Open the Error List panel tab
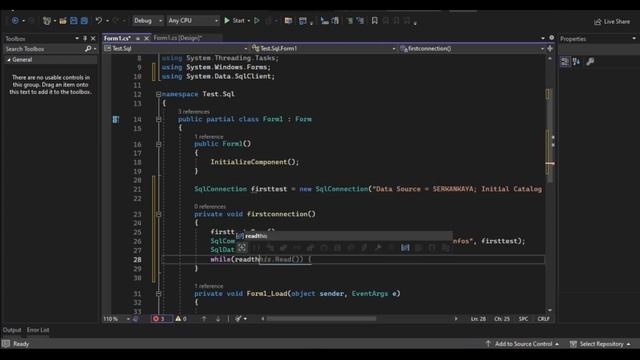 (x=38, y=330)
